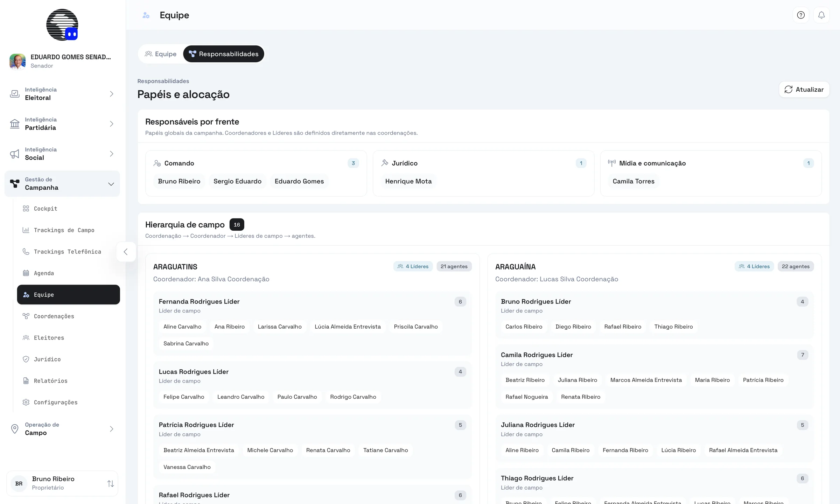Open Bruno Ribeiro account switcher

point(62,483)
